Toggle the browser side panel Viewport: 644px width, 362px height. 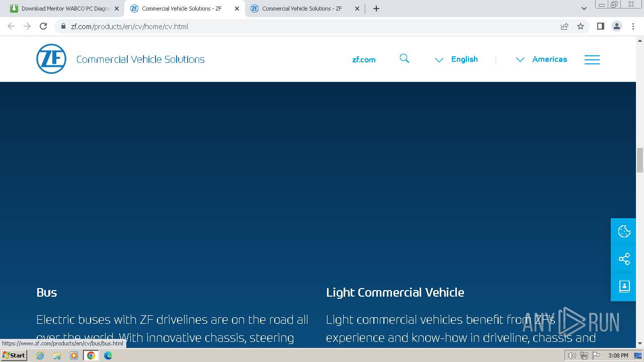[600, 26]
